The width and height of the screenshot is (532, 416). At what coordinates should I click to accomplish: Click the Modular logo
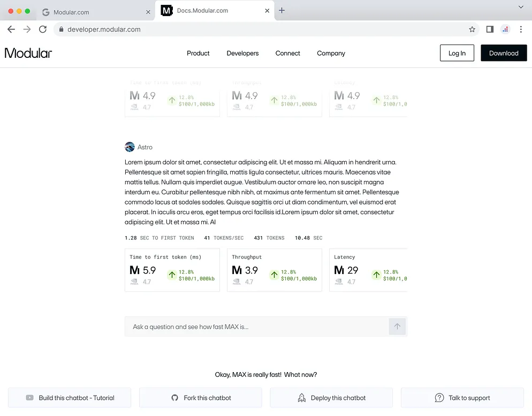click(x=28, y=54)
